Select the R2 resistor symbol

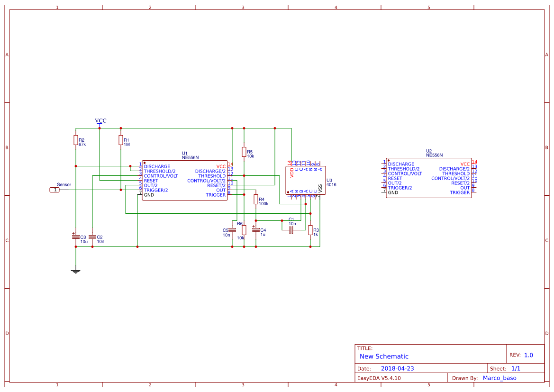point(76,140)
